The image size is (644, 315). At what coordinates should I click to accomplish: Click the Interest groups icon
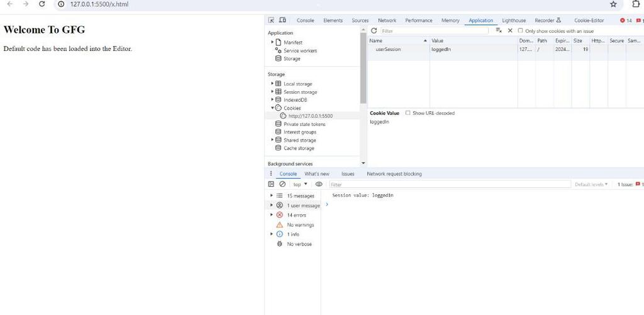pyautogui.click(x=278, y=132)
